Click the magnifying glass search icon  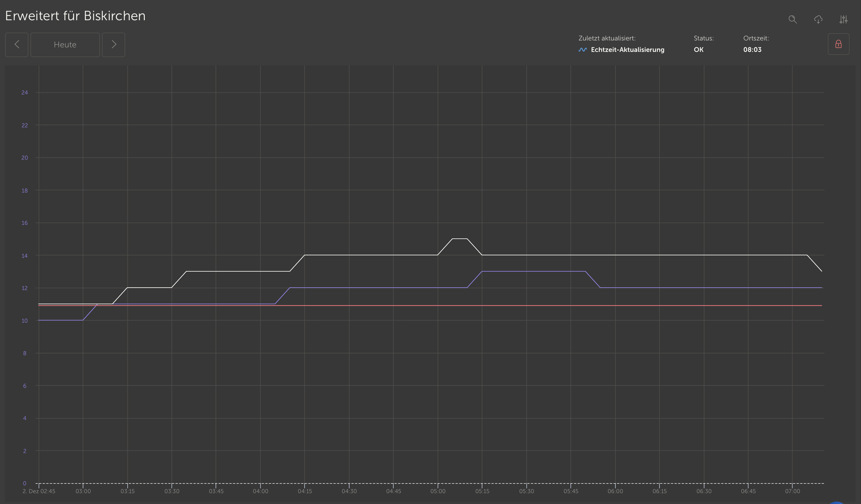tap(792, 20)
